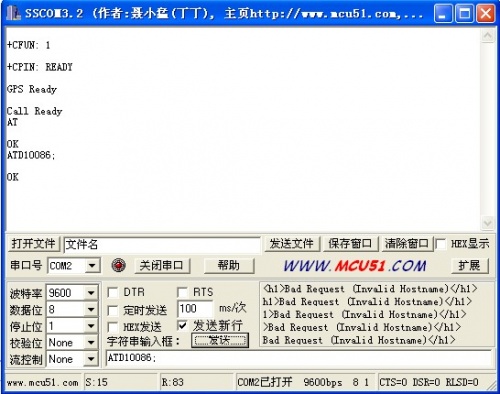Viewport: 500px width, 394px height.
Task: Click the R:83 received counter in the status bar
Action: 197,382
